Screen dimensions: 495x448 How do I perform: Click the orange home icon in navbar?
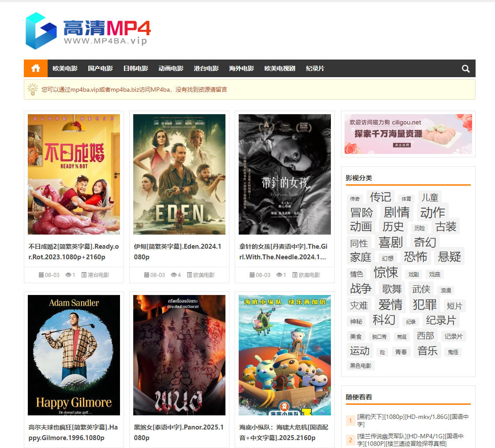[x=36, y=68]
